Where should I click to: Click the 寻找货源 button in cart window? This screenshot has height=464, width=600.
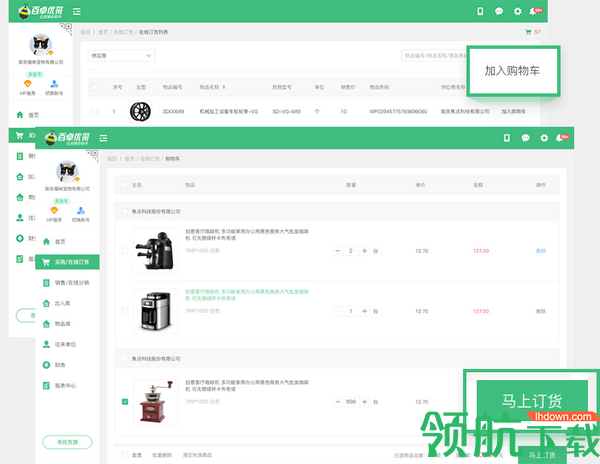point(67,442)
